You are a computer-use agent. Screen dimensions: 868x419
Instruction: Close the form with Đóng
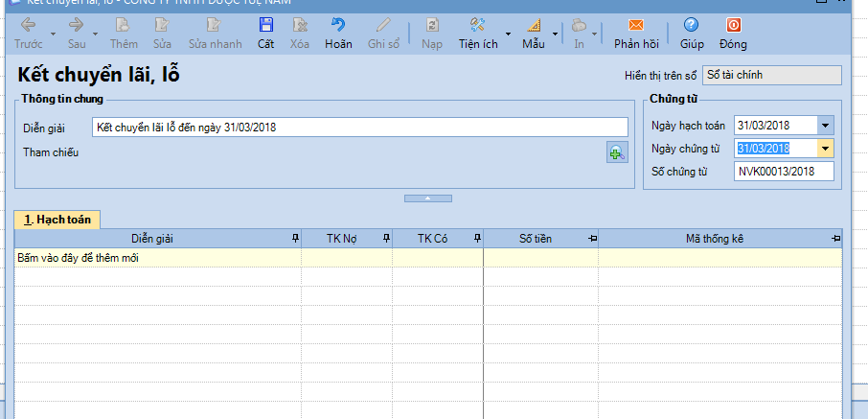[x=733, y=34]
